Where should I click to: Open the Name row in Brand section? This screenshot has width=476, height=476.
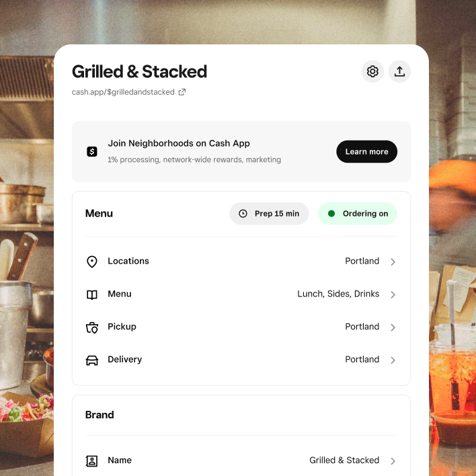(241, 461)
